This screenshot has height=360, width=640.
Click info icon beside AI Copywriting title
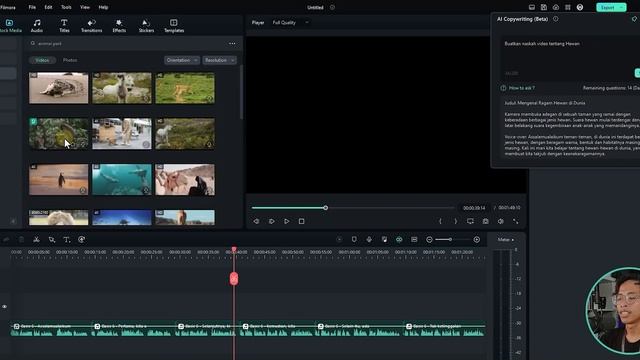pos(556,19)
